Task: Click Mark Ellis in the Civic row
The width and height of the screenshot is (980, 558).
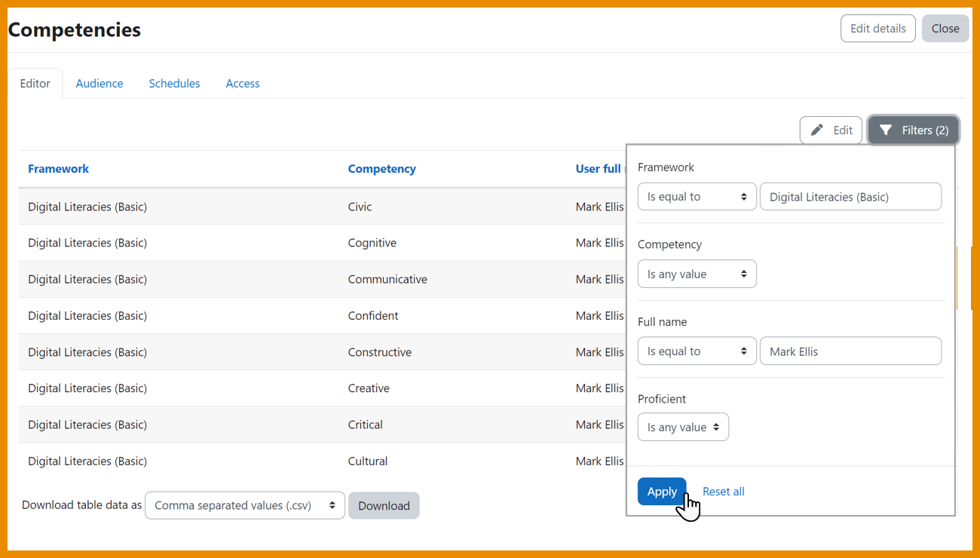Action: pyautogui.click(x=600, y=207)
